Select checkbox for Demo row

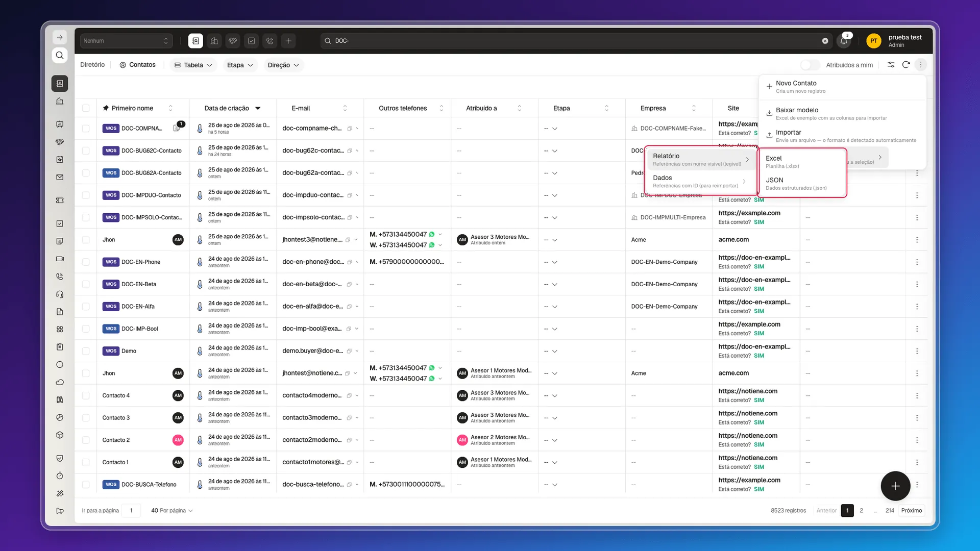click(x=86, y=351)
